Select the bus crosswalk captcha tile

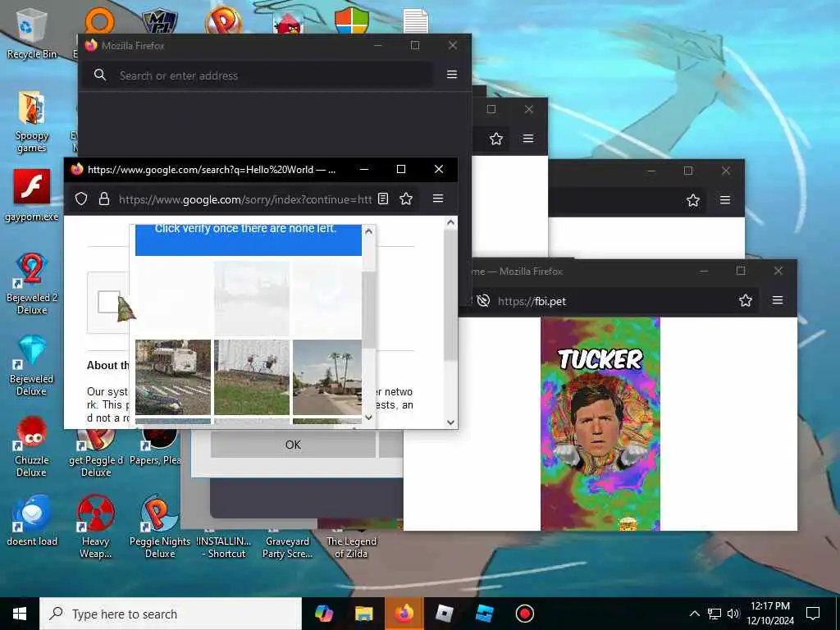click(173, 377)
